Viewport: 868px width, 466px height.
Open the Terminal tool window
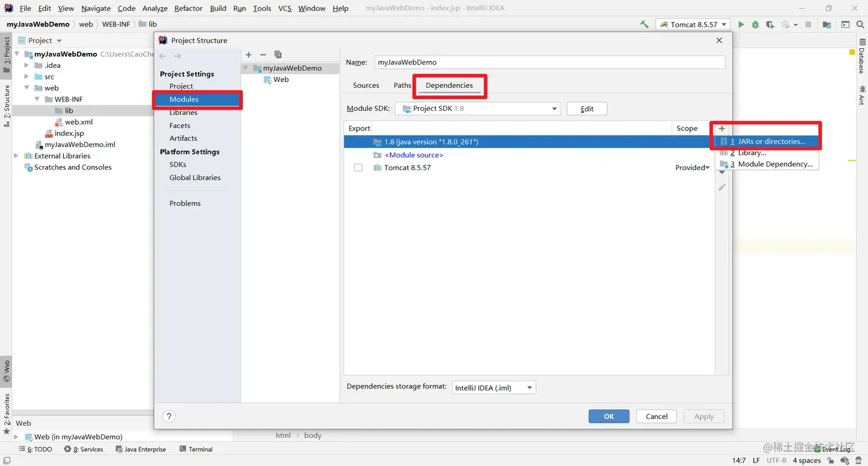click(x=196, y=449)
